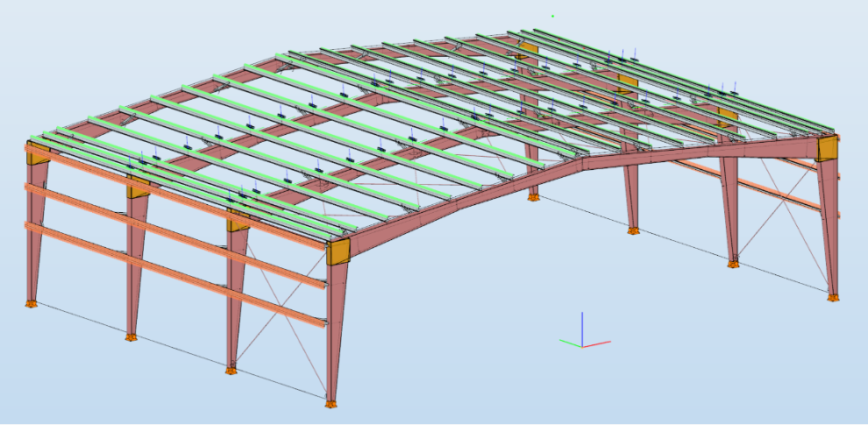Select the yellow haunch atop the far-right corner column

[x=827, y=148]
